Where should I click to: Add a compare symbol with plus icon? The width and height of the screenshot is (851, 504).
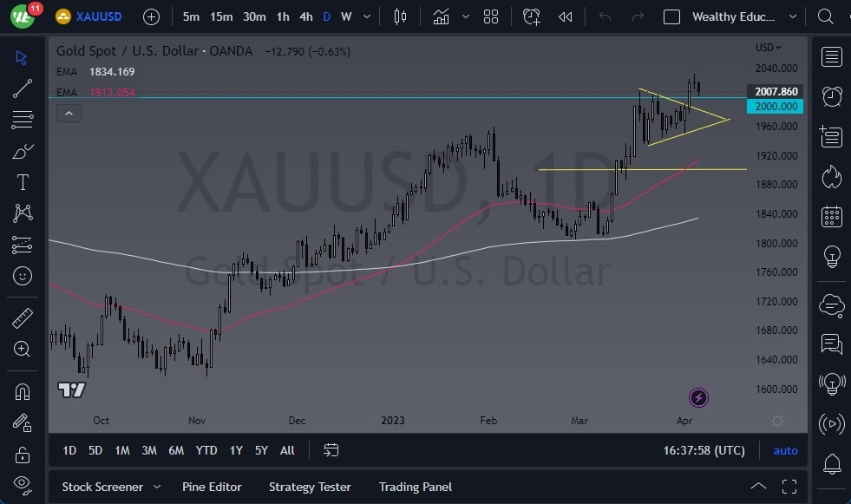click(151, 16)
